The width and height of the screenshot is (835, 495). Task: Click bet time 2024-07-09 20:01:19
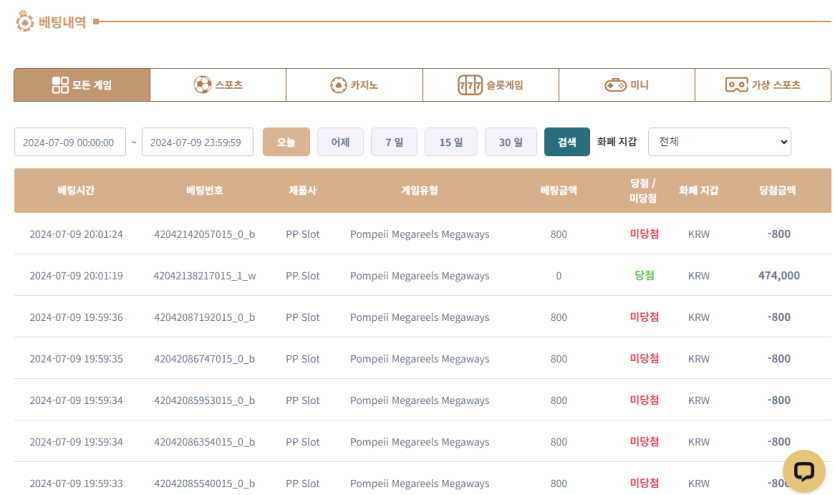click(76, 276)
